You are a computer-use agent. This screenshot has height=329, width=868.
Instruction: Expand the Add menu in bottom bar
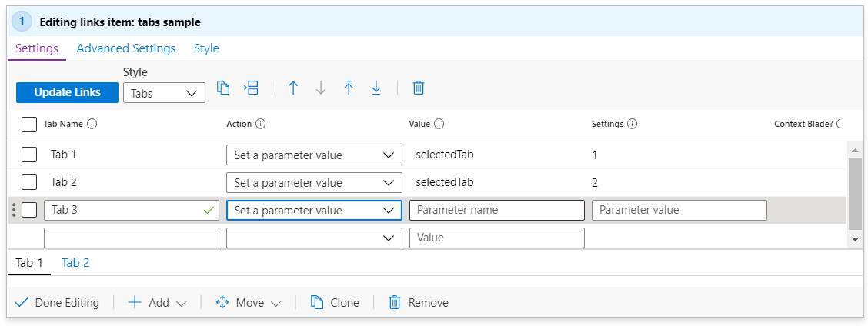tap(157, 302)
